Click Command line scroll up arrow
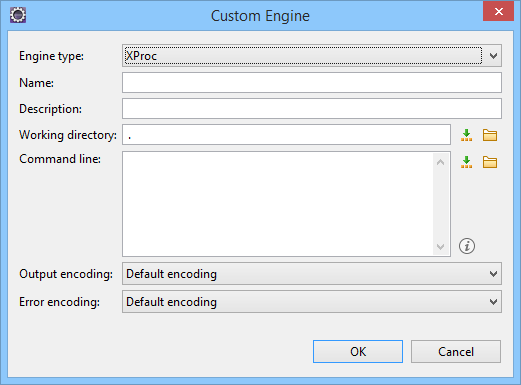The image size is (521, 385). pos(440,162)
